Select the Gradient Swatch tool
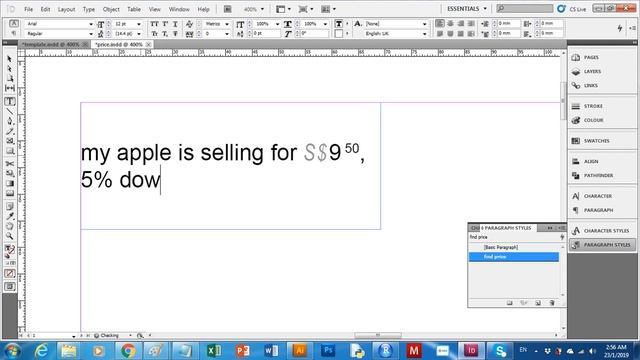This screenshot has width=640, height=360. tap(10, 183)
